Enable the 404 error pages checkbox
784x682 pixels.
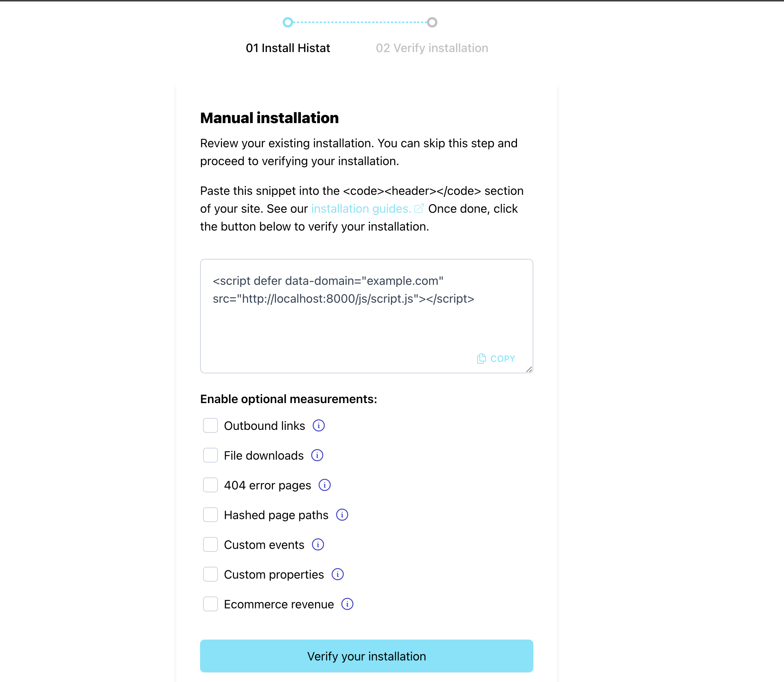tap(209, 485)
